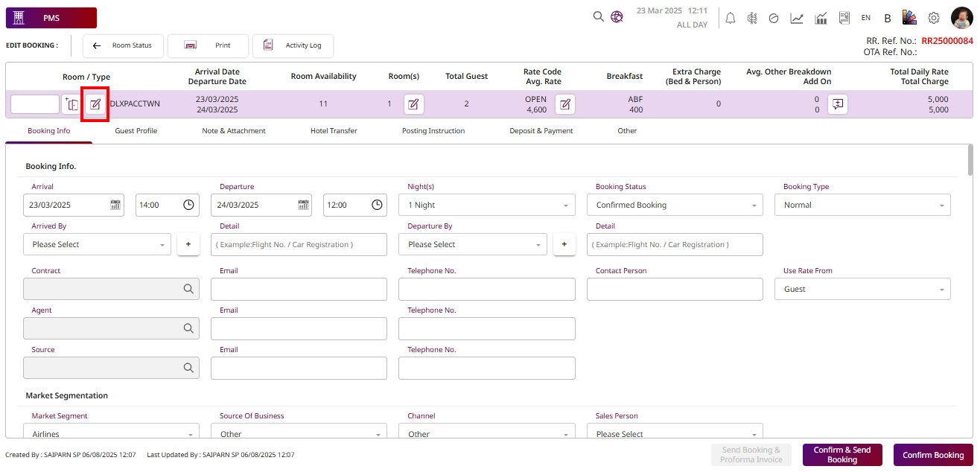
Task: Open the settings gear icon
Action: tap(933, 18)
